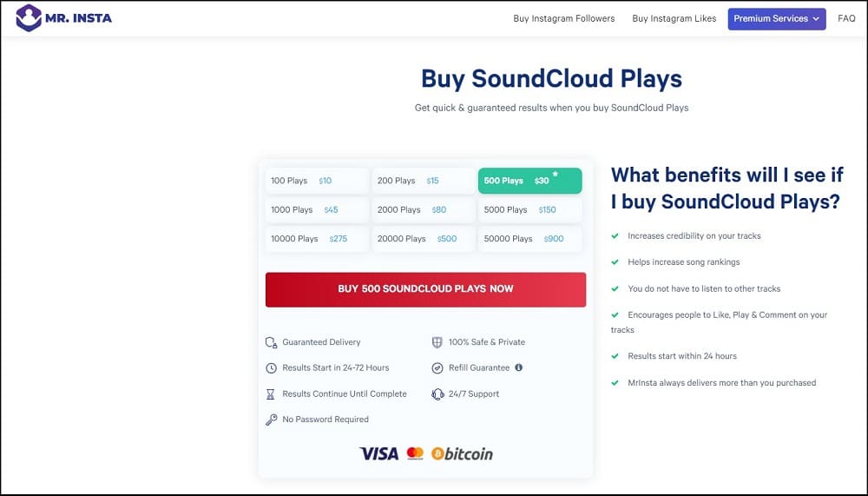This screenshot has width=868, height=496.
Task: Select the 500 Plays $30 package
Action: point(529,181)
